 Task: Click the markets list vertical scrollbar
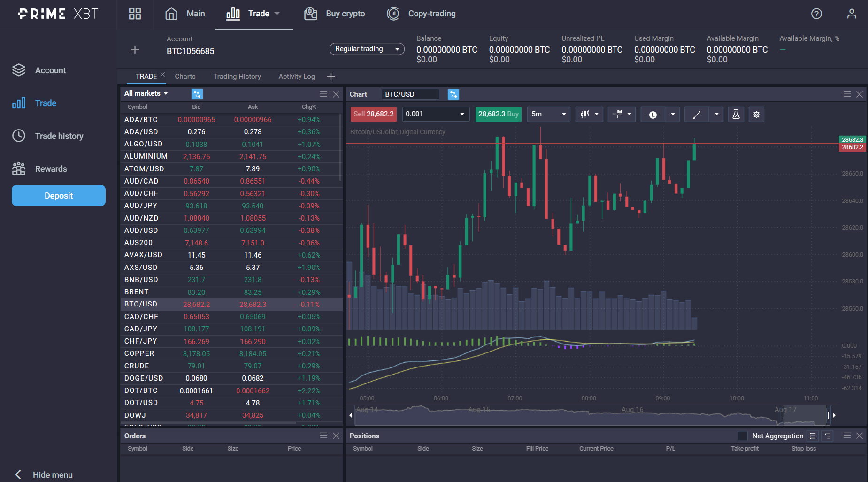pyautogui.click(x=340, y=148)
